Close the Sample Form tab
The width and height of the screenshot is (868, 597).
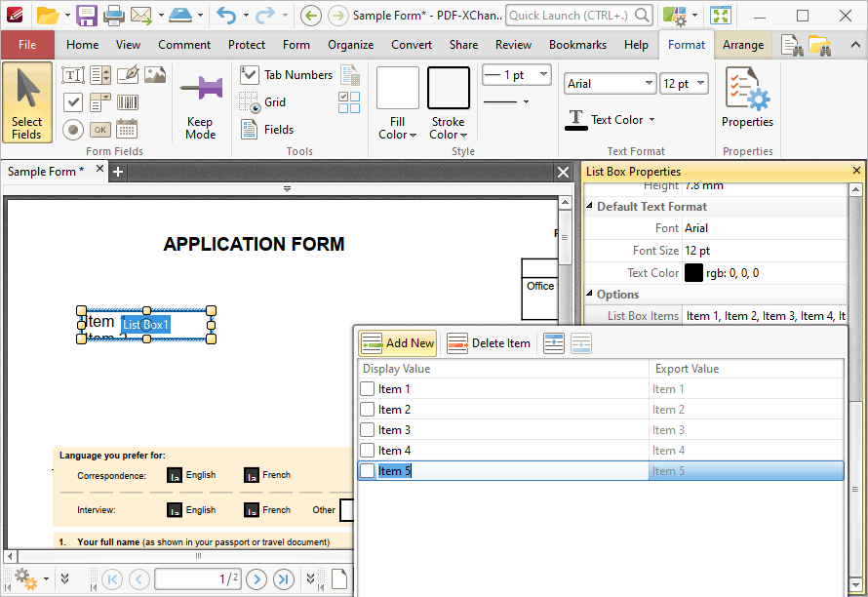pyautogui.click(x=99, y=169)
